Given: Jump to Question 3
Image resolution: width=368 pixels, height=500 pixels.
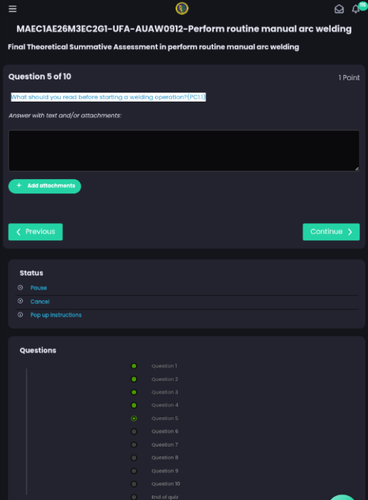Looking at the screenshot, I should [165, 392].
